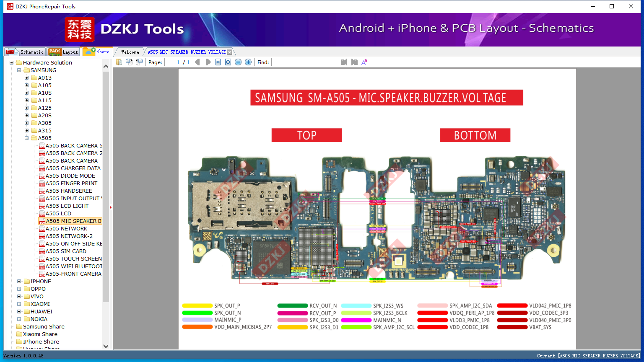This screenshot has height=362, width=644.
Task: Expand the A105 folder
Action: (27, 85)
